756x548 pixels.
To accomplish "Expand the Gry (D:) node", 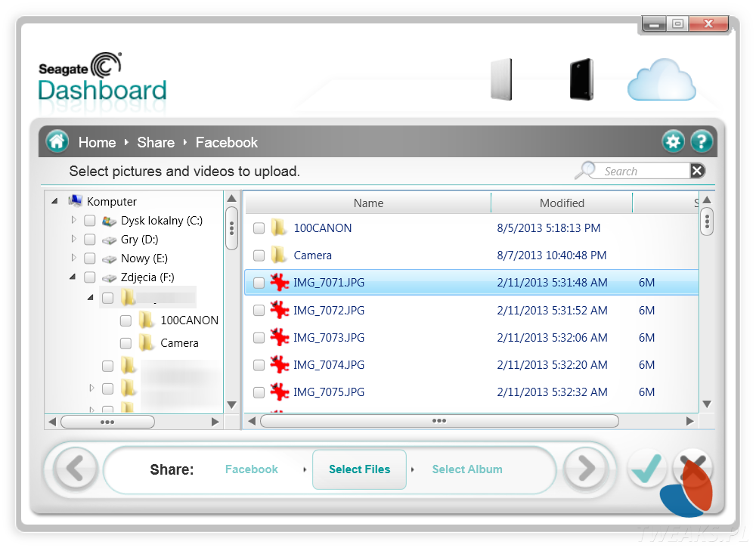I will 73,239.
